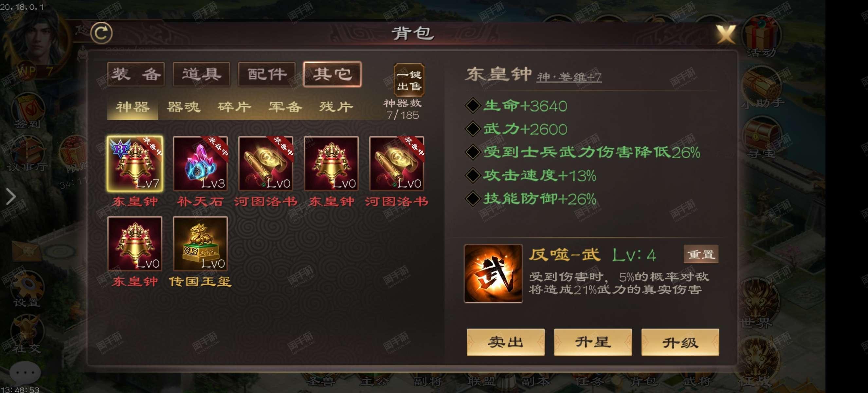
Task: Switch to the 装备 tab
Action: coord(136,74)
